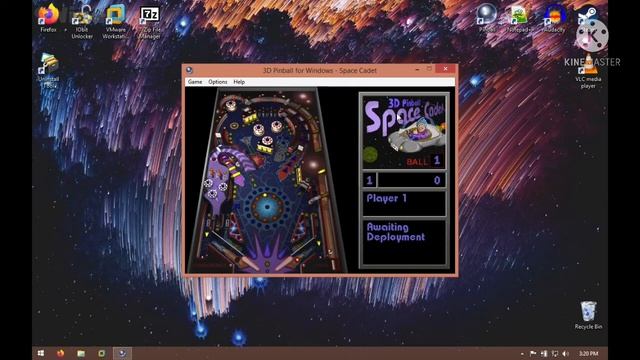Viewport: 640px width, 360px height.
Task: Click the score value 0
Action: tap(437, 180)
